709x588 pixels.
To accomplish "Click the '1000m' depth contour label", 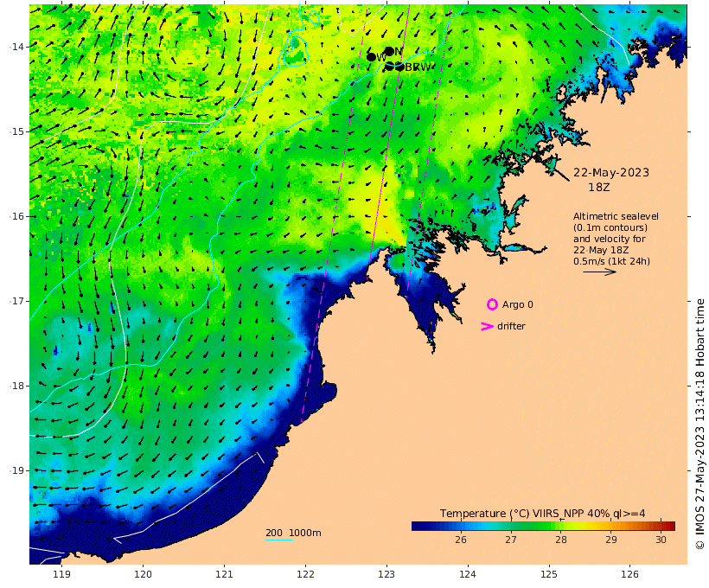I will (x=305, y=533).
